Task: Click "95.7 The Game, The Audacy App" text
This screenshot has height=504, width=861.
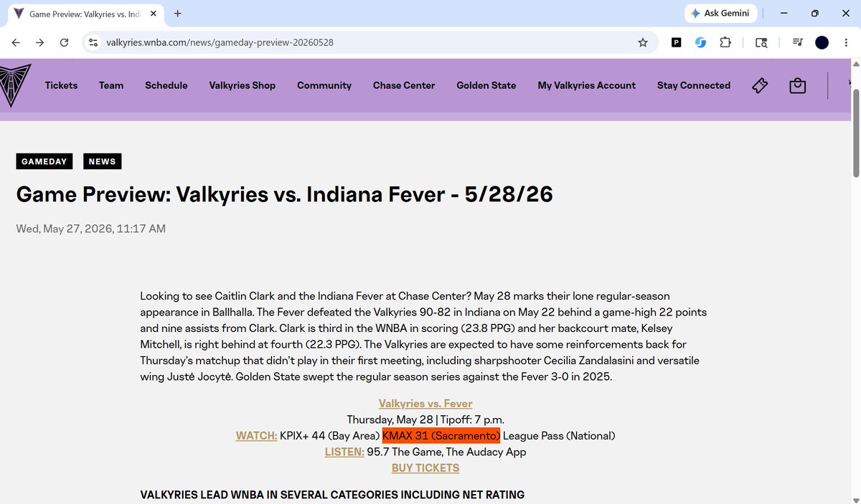Action: [x=446, y=452]
